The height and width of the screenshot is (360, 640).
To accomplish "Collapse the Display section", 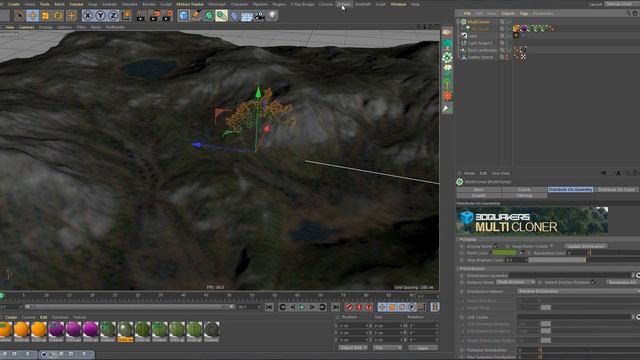I will point(461,239).
